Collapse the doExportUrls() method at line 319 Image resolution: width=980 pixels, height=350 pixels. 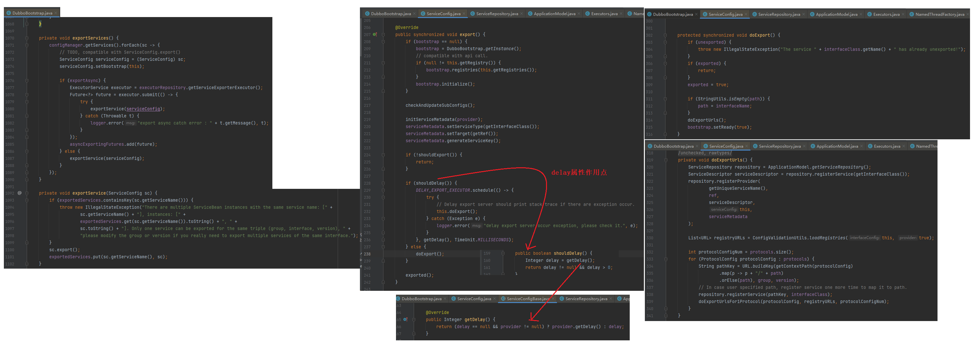point(666,161)
